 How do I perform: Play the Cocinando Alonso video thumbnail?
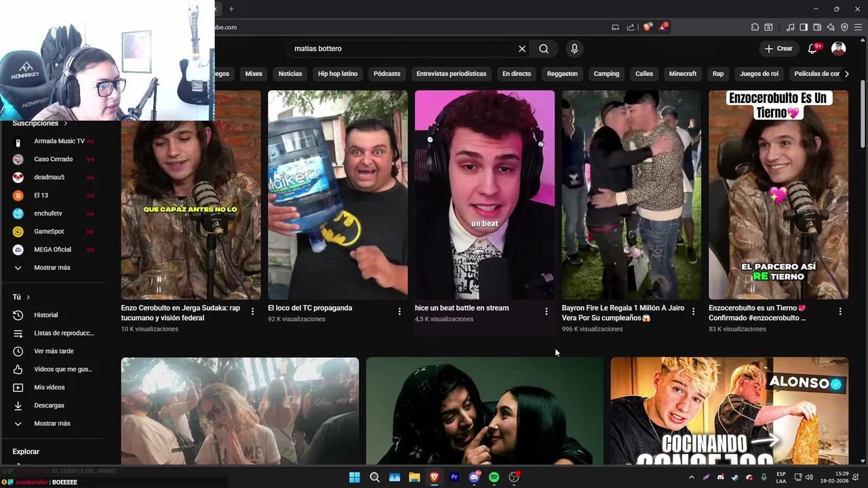click(x=729, y=411)
